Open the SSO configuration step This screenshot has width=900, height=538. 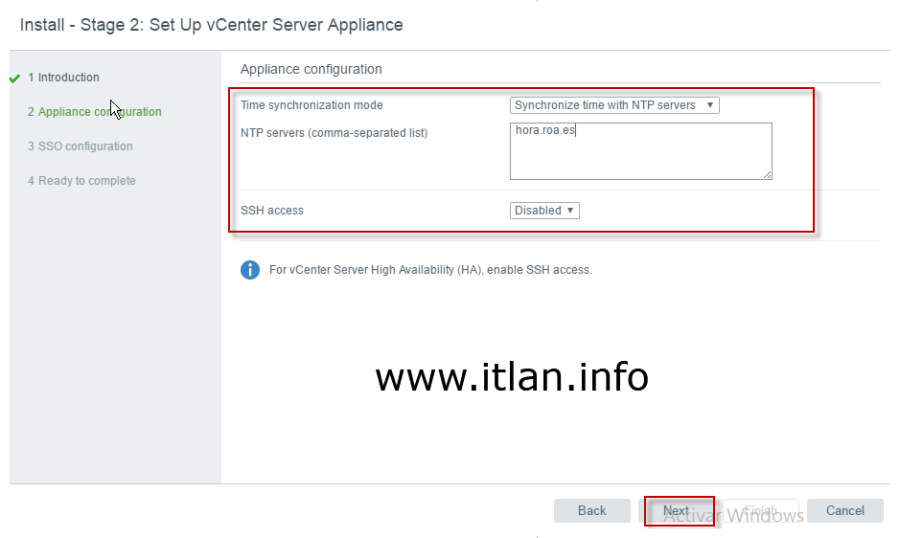[x=80, y=146]
